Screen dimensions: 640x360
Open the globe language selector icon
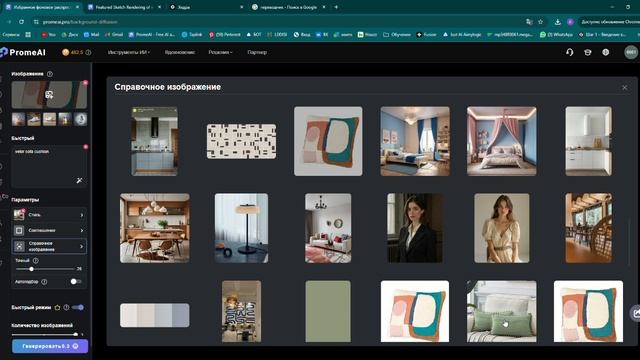tap(606, 52)
